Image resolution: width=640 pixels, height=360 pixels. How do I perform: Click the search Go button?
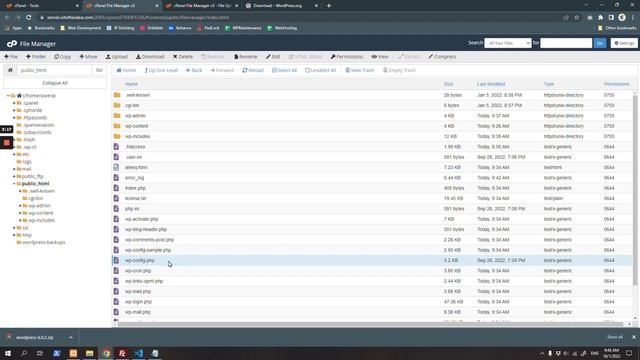click(600, 43)
